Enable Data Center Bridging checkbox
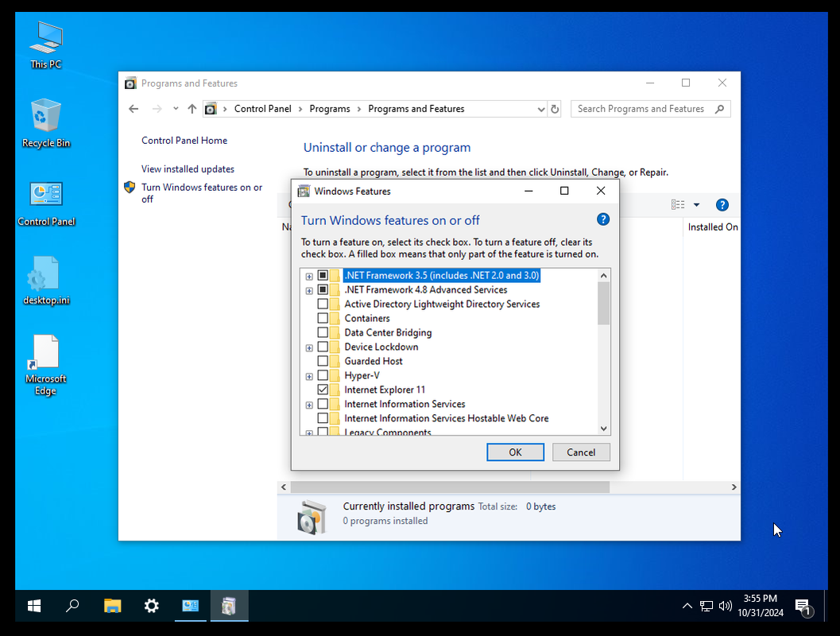 click(x=323, y=333)
